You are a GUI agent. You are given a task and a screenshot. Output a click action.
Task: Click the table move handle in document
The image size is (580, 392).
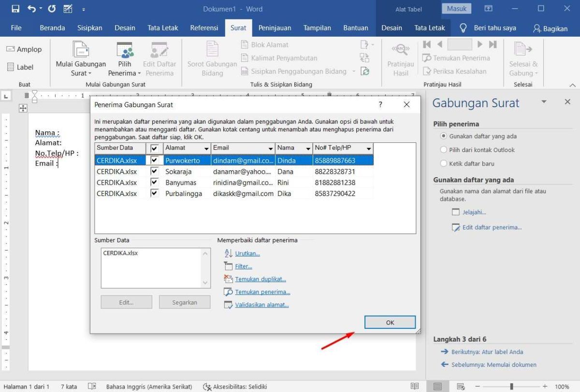[x=23, y=108]
